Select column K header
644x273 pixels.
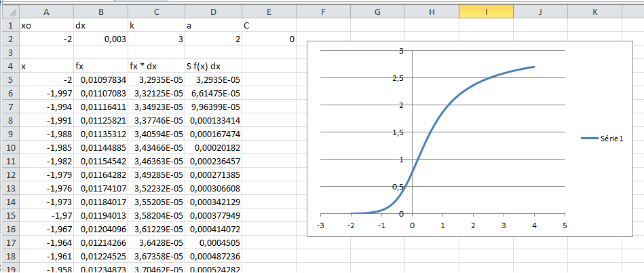[594, 12]
